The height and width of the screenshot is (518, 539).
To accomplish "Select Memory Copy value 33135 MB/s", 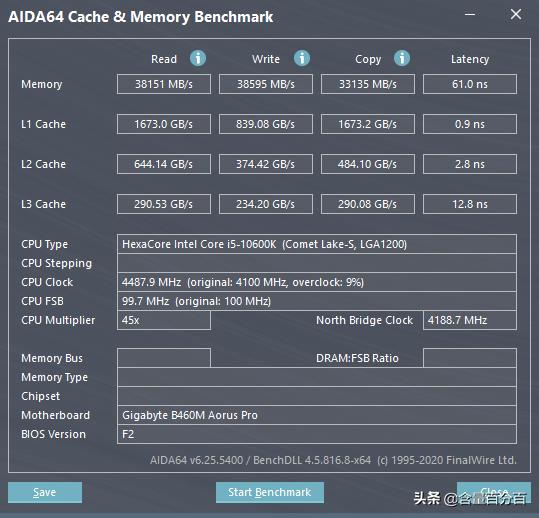I will [x=368, y=84].
